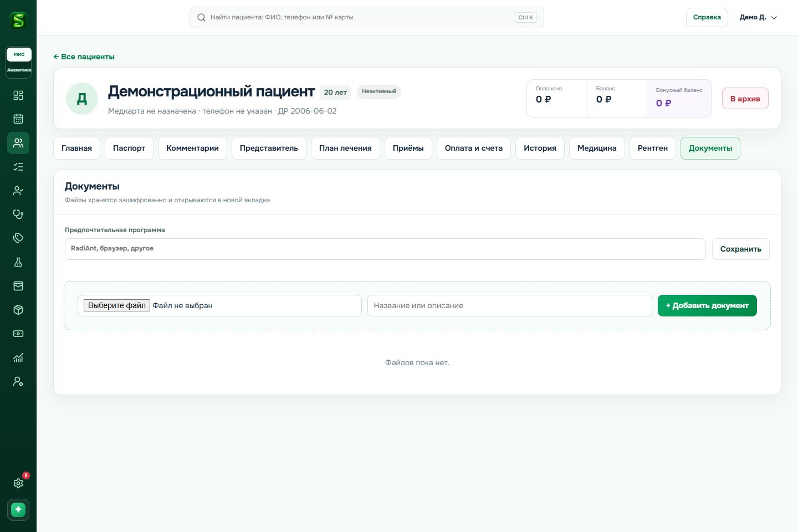Click the price tags icon in sidebar

(18, 238)
